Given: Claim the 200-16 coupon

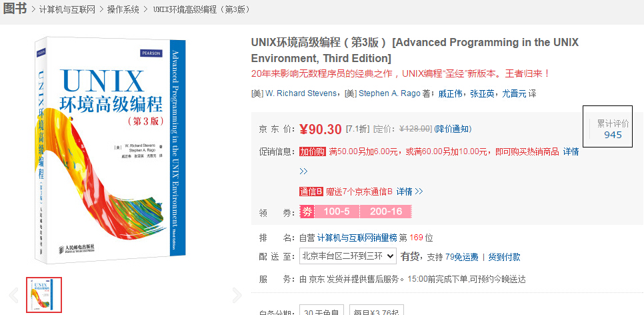Looking at the screenshot, I should tap(386, 212).
